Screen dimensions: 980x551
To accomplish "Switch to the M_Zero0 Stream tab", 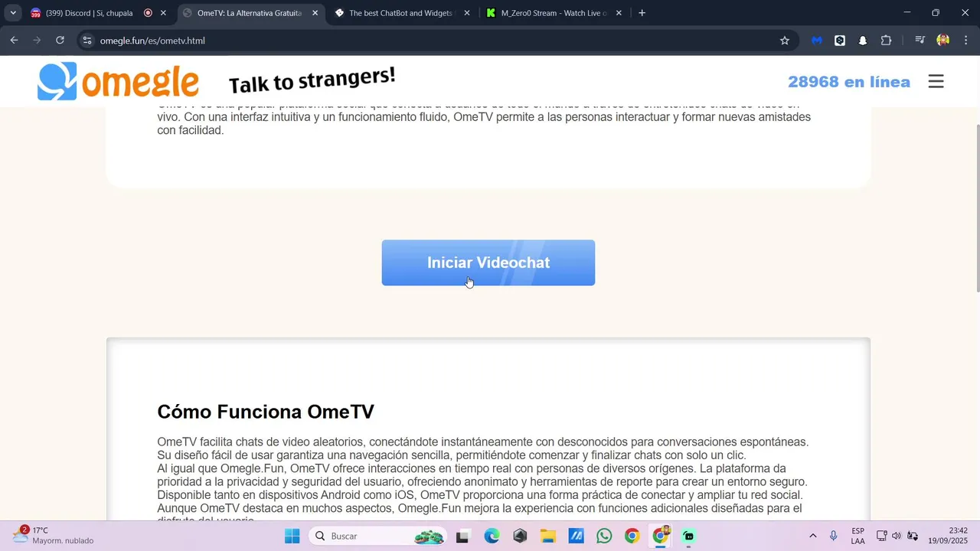I will coord(554,13).
